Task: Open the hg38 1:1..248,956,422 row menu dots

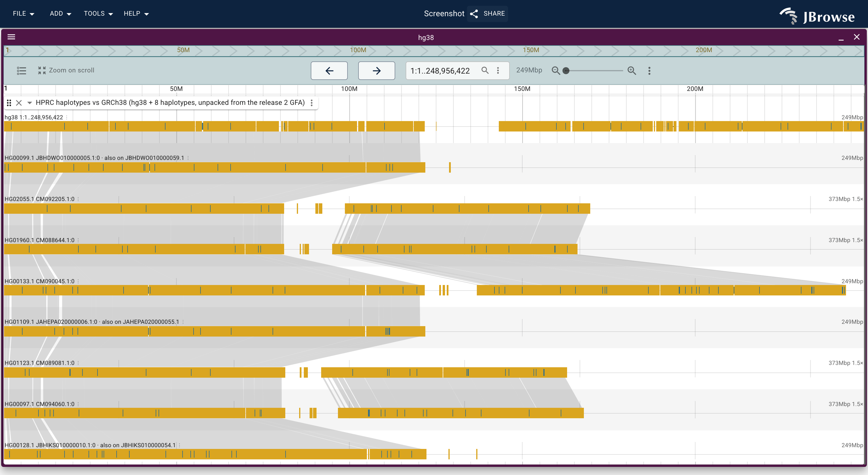Action: [67, 117]
